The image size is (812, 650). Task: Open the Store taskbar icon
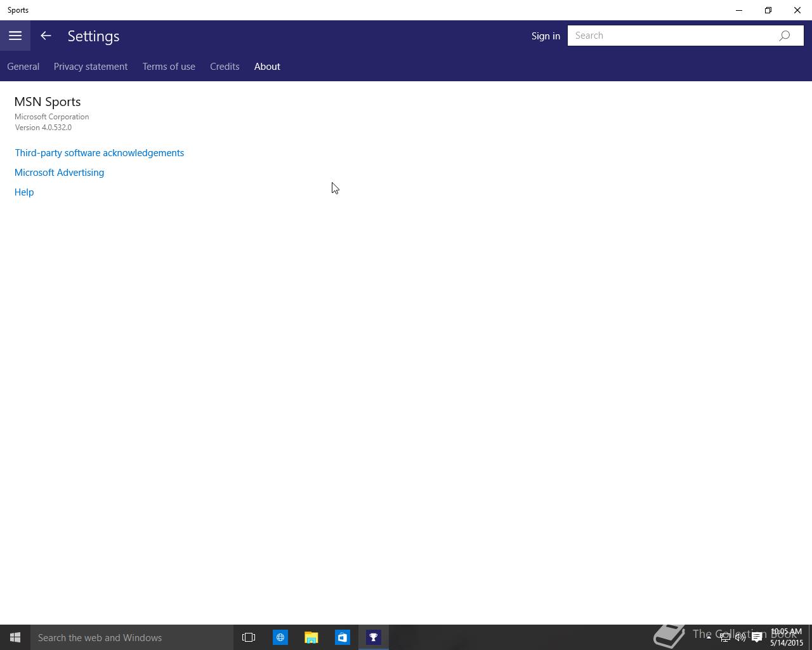click(342, 637)
